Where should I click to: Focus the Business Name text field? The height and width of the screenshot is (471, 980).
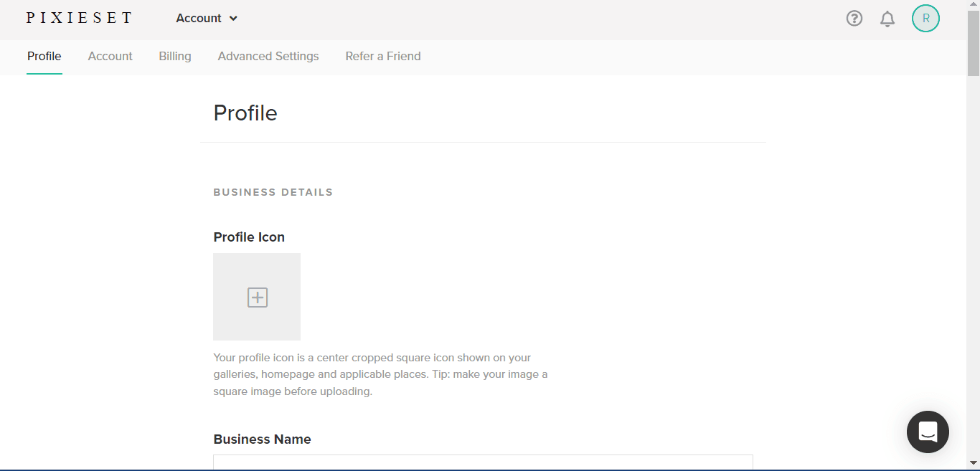pyautogui.click(x=483, y=462)
